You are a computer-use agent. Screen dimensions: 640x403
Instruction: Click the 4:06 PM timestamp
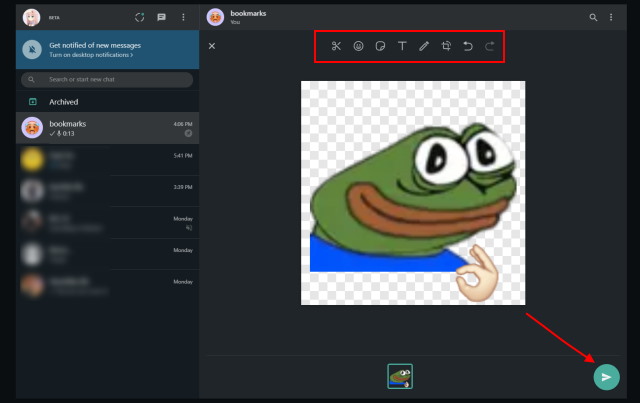click(x=183, y=124)
